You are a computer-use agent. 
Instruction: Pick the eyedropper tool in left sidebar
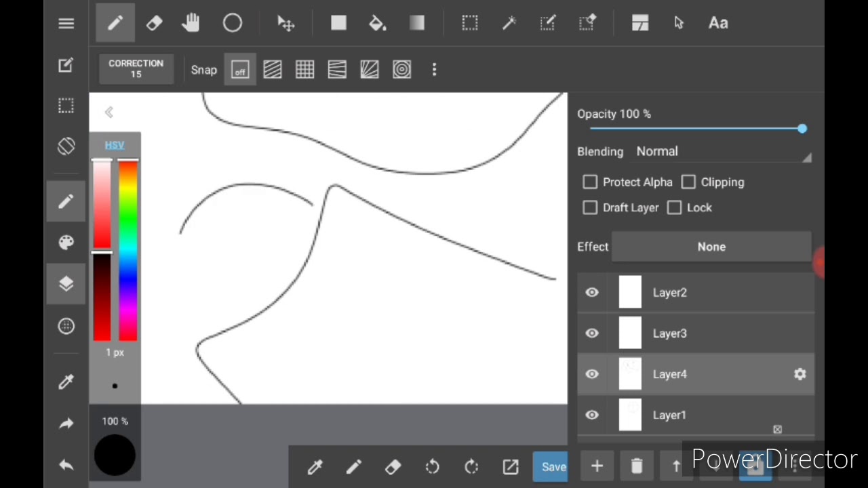click(x=66, y=382)
